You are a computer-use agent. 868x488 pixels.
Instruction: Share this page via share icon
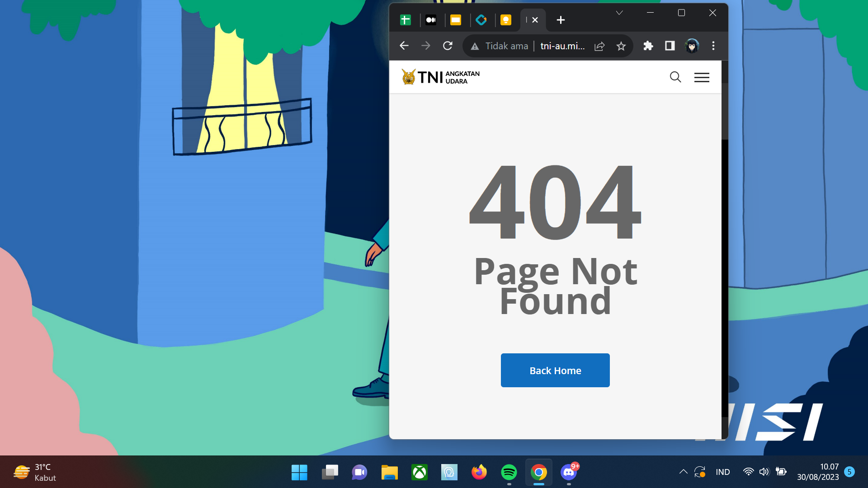click(599, 46)
